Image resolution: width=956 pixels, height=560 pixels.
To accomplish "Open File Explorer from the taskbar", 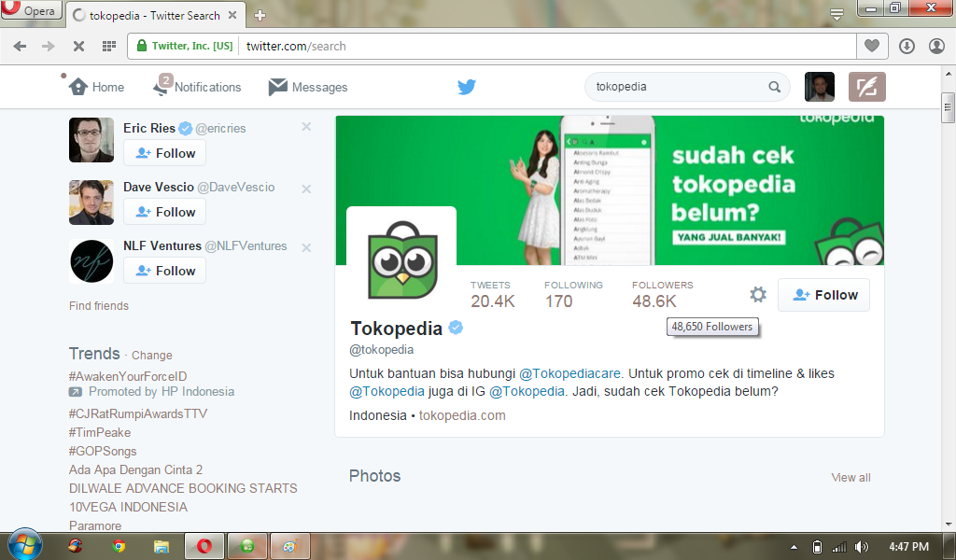I will coord(161,546).
